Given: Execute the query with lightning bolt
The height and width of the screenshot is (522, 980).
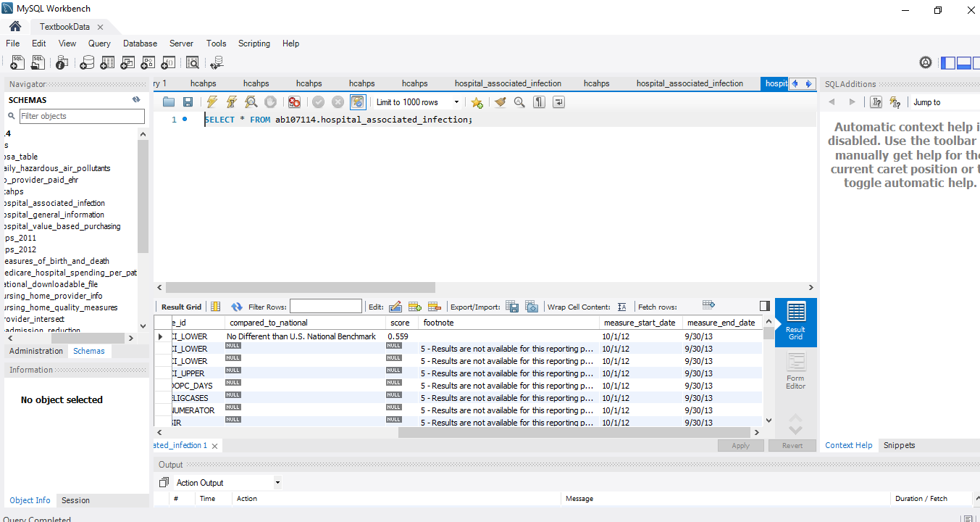Looking at the screenshot, I should pos(212,102).
